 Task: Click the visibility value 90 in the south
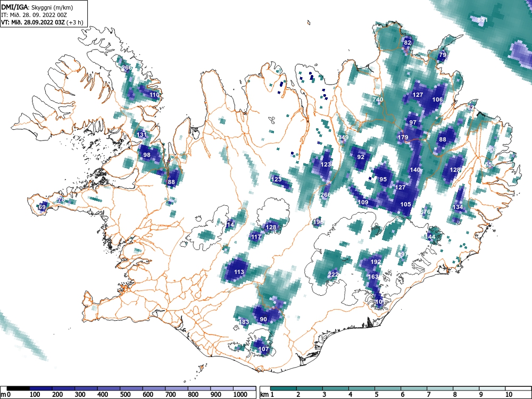263,319
